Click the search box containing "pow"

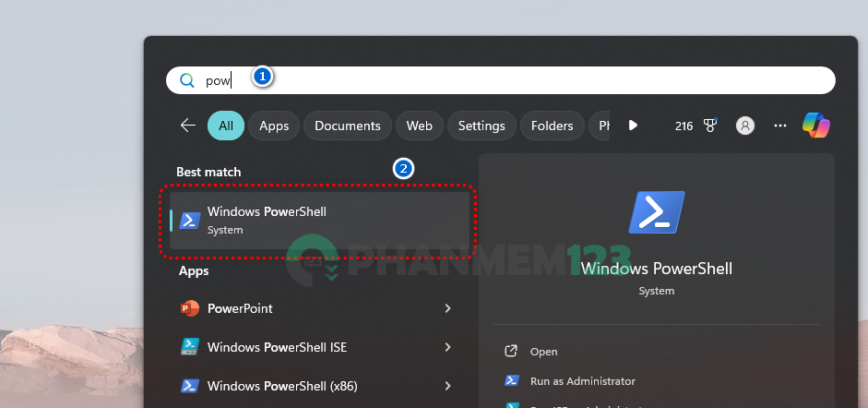click(501, 80)
